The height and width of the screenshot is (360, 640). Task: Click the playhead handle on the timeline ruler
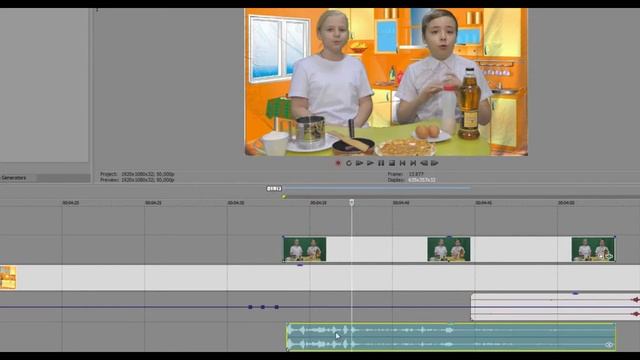pyautogui.click(x=352, y=202)
